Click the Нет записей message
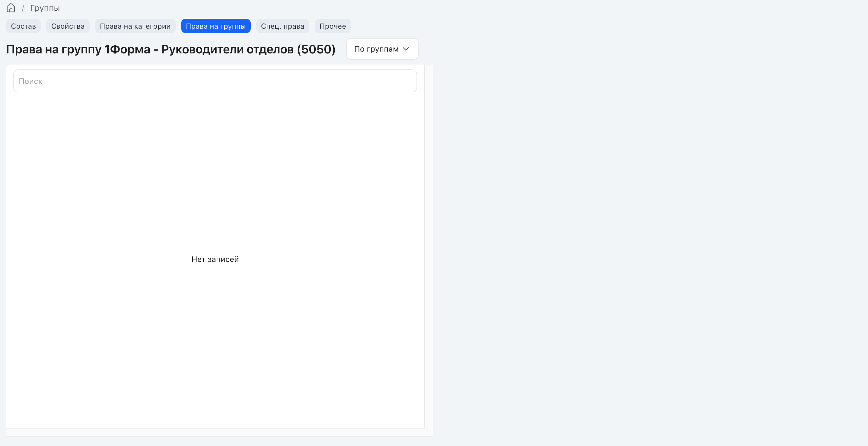 point(215,259)
